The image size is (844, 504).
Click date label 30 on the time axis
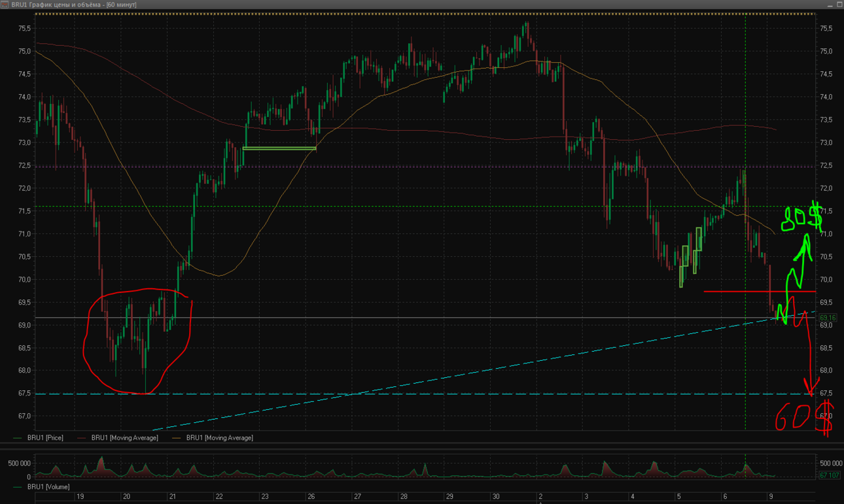(496, 497)
